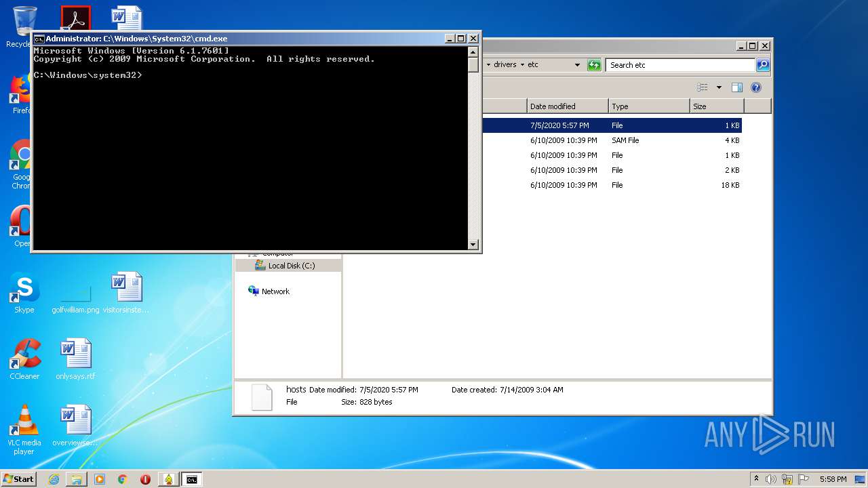
Task: Open Explorer help button
Action: click(756, 87)
